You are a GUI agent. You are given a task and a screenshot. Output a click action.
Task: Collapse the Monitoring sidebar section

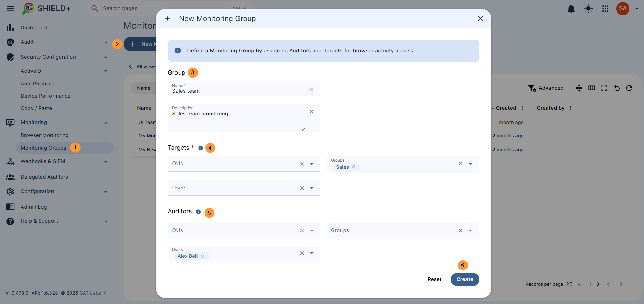[106, 123]
